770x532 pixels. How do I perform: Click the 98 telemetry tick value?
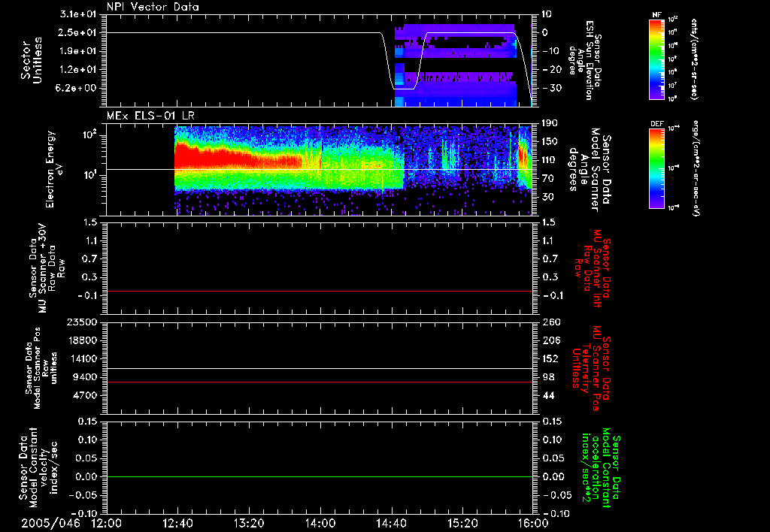point(548,377)
